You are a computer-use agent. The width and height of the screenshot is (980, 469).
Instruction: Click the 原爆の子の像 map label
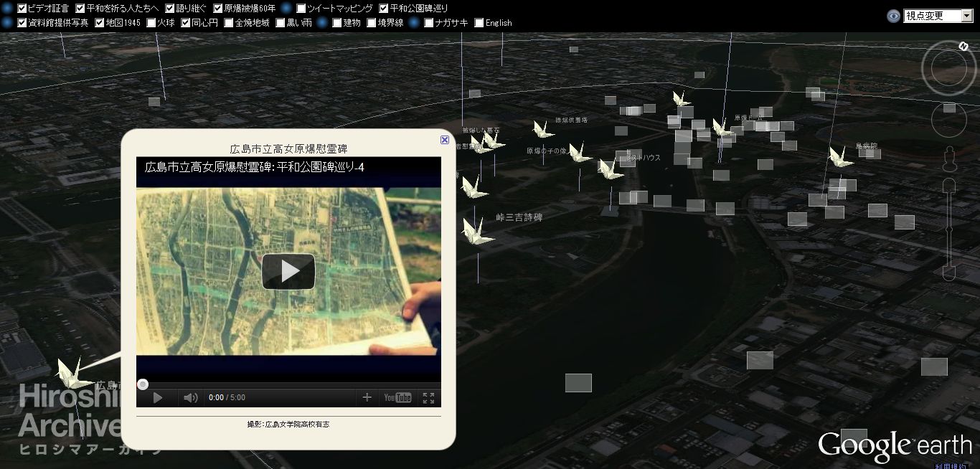point(547,151)
